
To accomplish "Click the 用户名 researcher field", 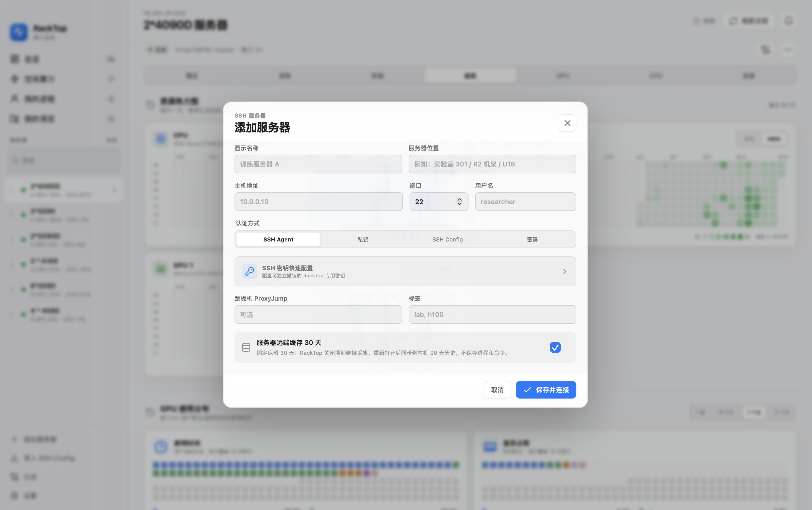I will pos(525,201).
